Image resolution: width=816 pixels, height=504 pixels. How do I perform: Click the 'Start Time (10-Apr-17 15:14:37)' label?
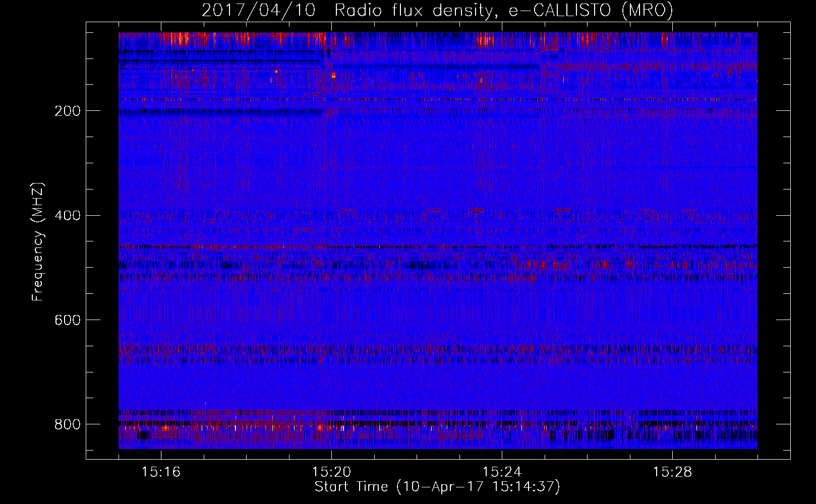tap(437, 487)
